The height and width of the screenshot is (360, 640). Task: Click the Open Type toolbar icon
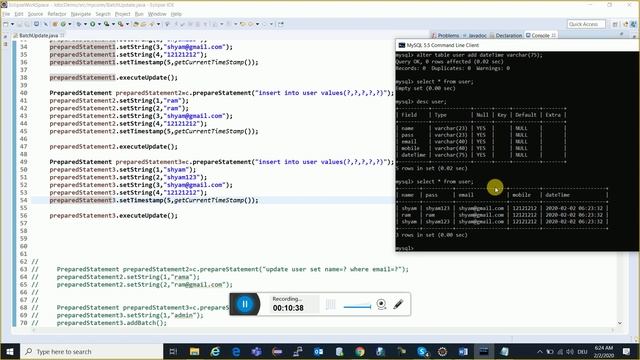136,24
